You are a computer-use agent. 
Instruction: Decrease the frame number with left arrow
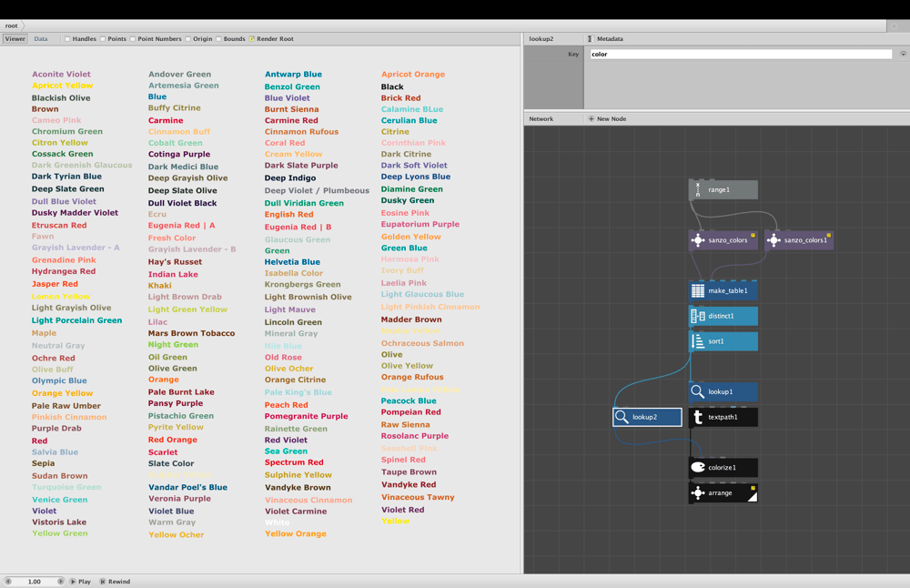pos(8,581)
